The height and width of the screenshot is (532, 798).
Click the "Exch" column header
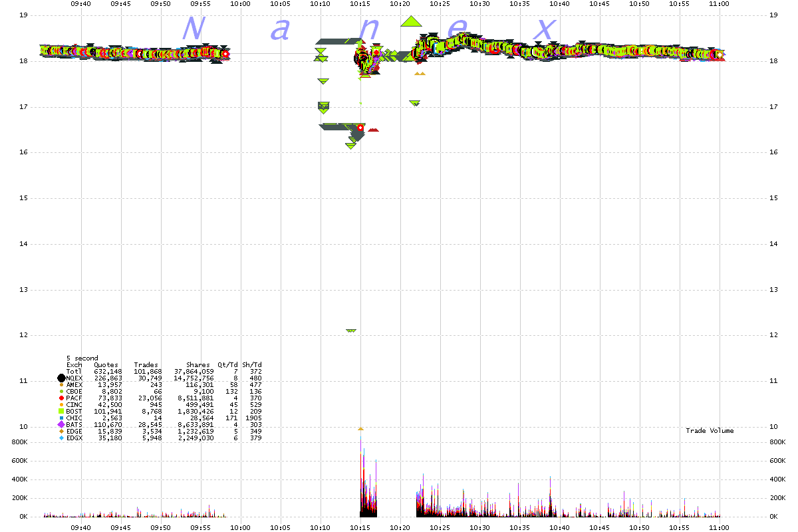point(74,365)
